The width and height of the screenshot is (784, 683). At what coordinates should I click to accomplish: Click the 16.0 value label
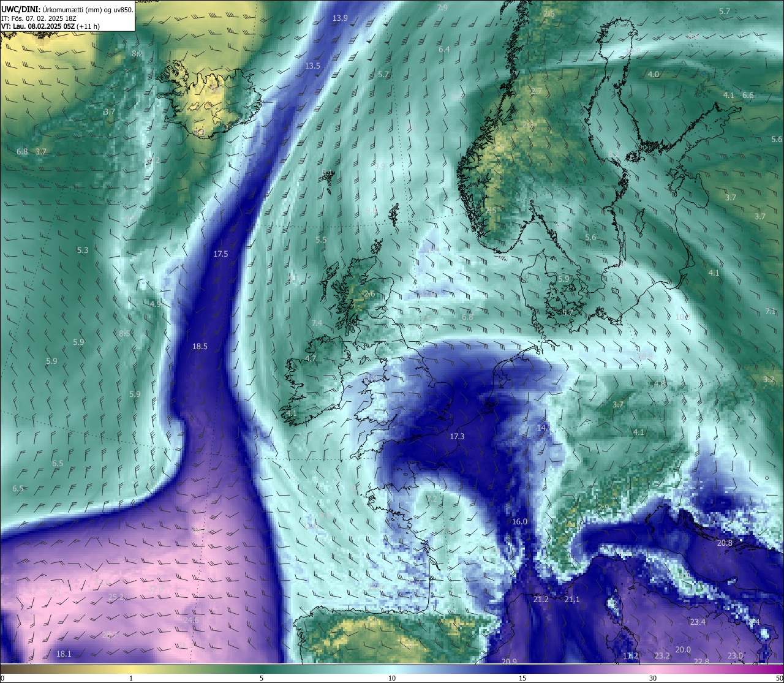click(519, 521)
